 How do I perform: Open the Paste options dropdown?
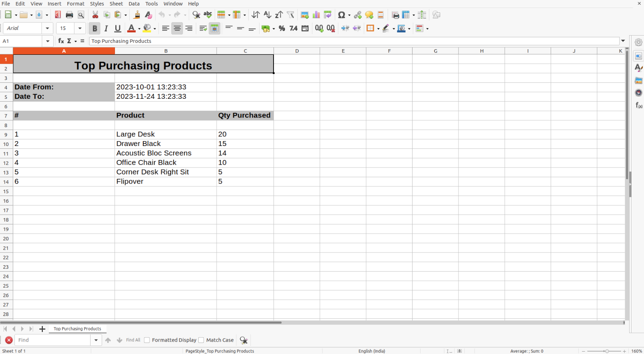125,15
